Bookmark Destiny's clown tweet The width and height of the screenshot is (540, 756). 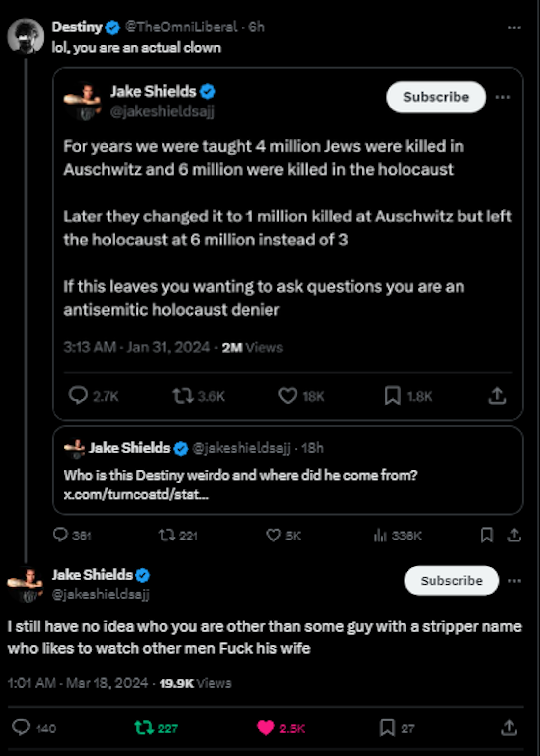(486, 535)
